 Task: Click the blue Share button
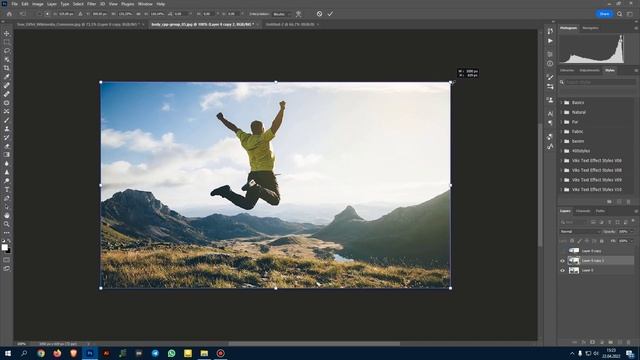pos(604,14)
